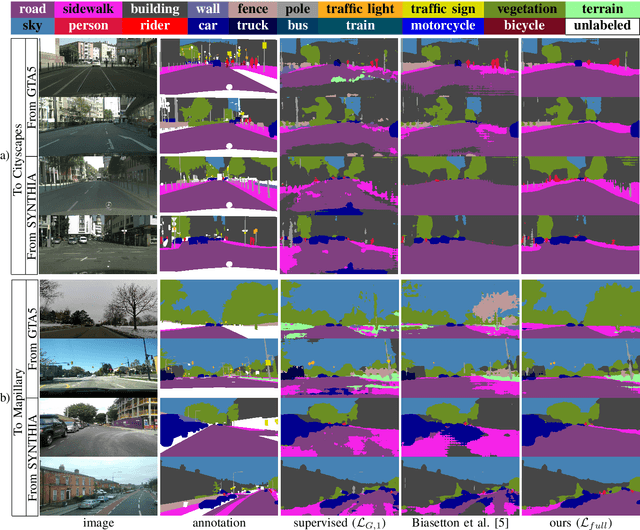
Task: Select the gray pole legend swatch
Action: coord(298,9)
